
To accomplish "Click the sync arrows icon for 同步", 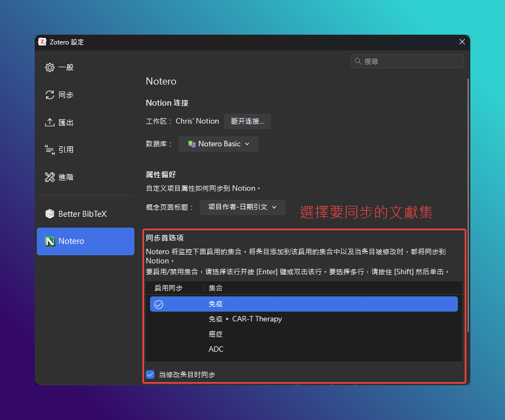I will [50, 95].
